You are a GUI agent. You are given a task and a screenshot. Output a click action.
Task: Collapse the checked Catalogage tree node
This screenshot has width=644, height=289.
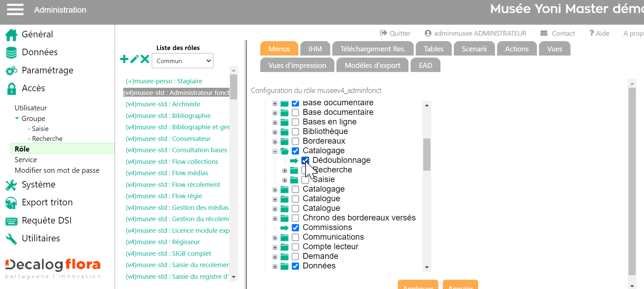coord(275,151)
